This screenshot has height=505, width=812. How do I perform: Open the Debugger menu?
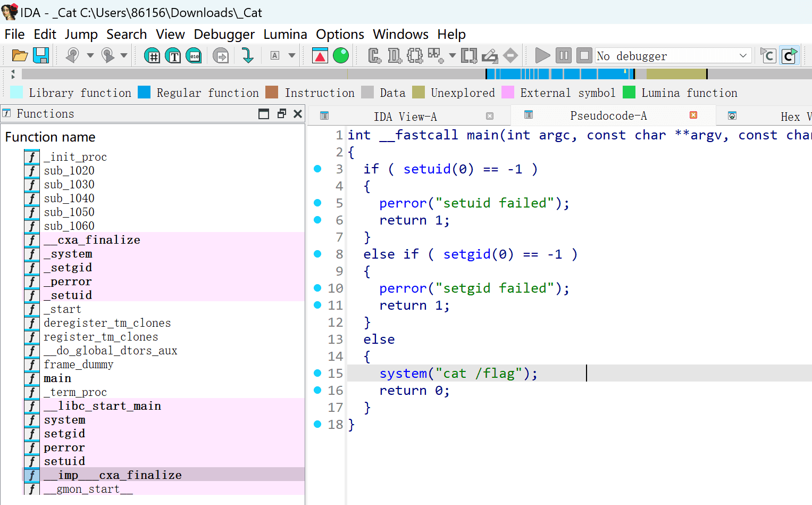point(224,35)
